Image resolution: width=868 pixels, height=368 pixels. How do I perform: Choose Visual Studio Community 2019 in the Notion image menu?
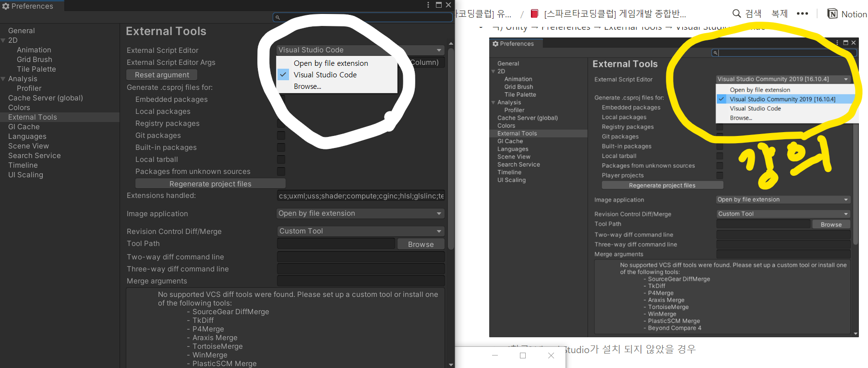[785, 99]
